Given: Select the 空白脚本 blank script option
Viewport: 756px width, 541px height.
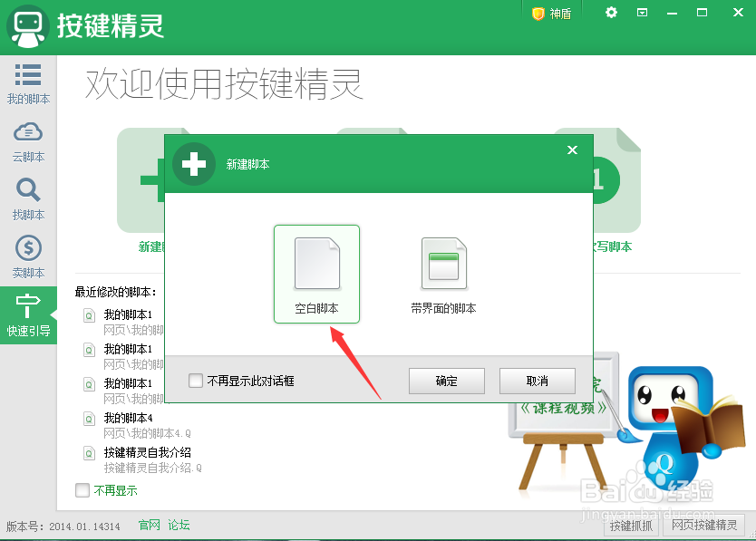Looking at the screenshot, I should [x=316, y=274].
